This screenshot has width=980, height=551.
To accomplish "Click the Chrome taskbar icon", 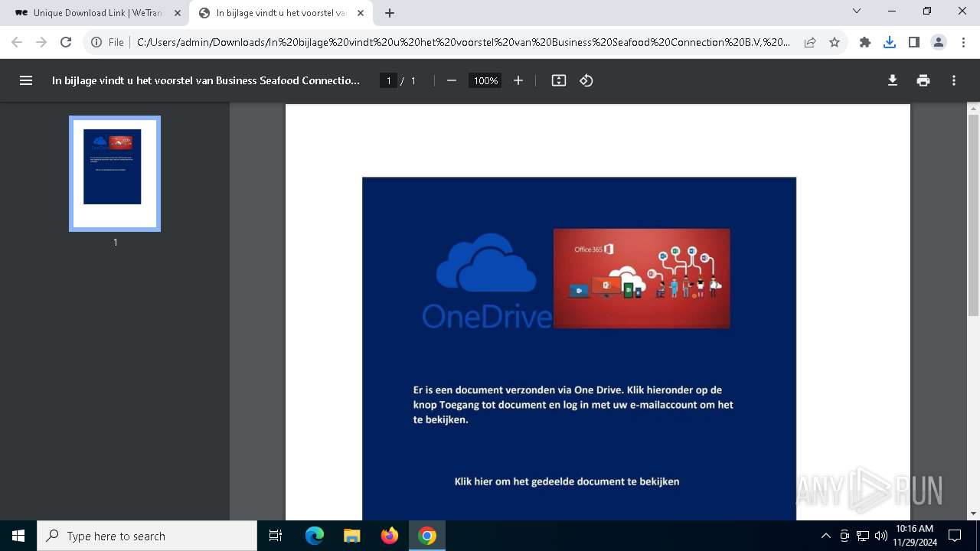I will 427,536.
